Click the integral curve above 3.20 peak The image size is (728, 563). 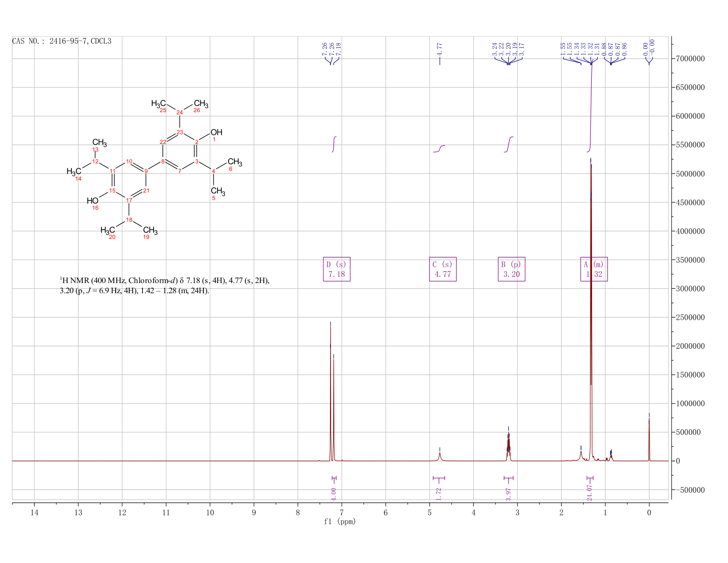click(x=509, y=144)
